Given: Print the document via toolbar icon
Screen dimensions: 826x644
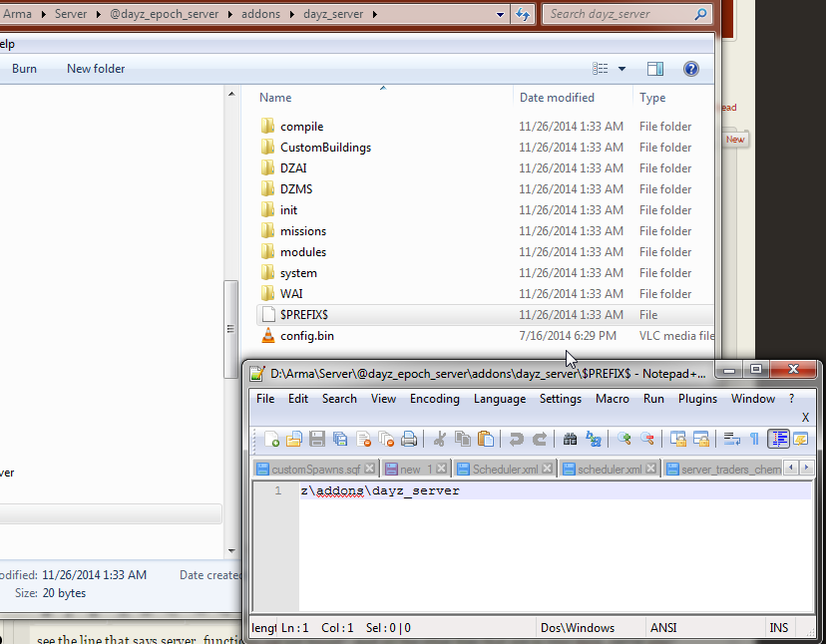Looking at the screenshot, I should point(409,439).
